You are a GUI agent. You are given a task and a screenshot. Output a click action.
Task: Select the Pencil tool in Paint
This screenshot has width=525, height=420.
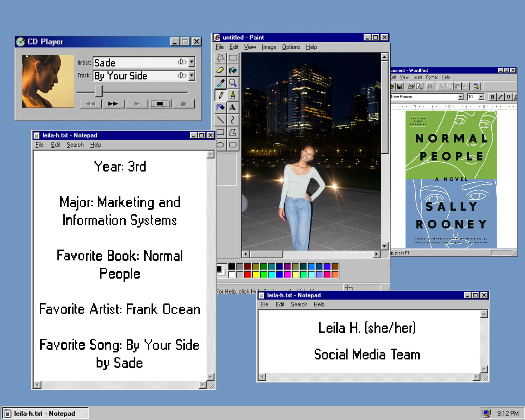pos(220,95)
